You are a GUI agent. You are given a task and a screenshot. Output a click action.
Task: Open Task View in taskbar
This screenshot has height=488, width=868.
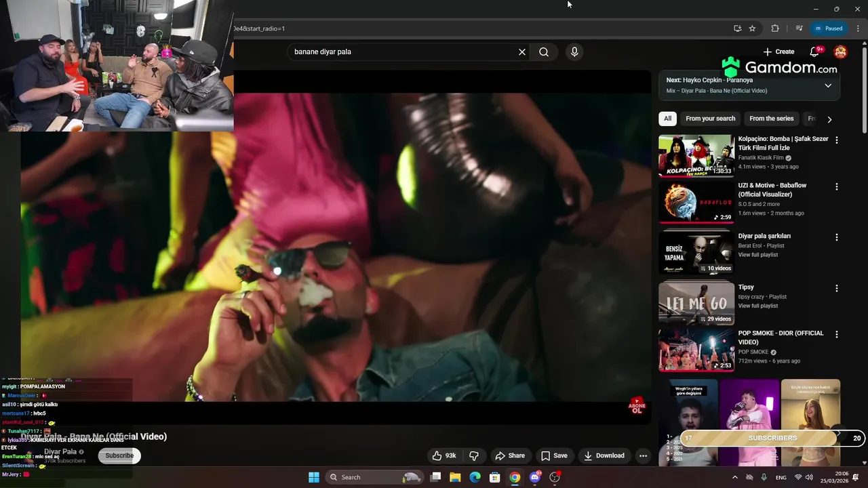click(x=436, y=477)
